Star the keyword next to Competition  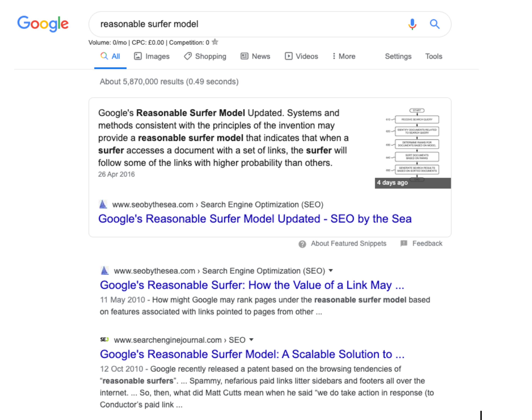215,42
